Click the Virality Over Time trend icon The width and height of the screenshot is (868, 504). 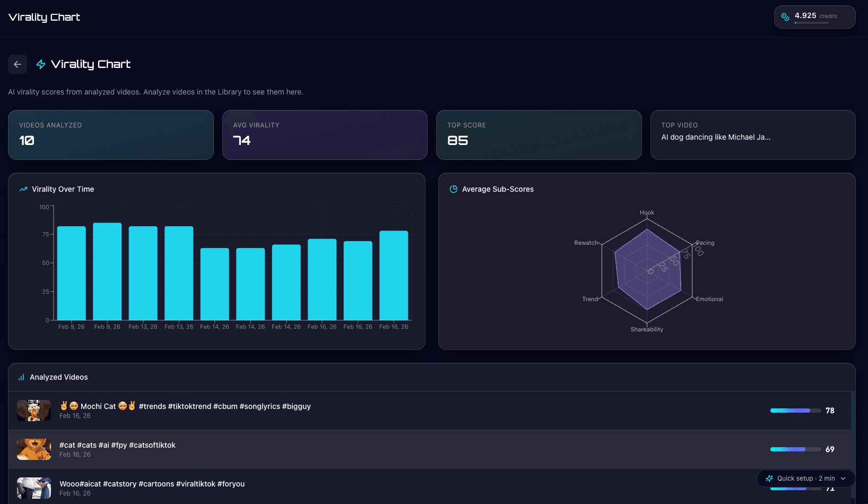click(x=23, y=189)
